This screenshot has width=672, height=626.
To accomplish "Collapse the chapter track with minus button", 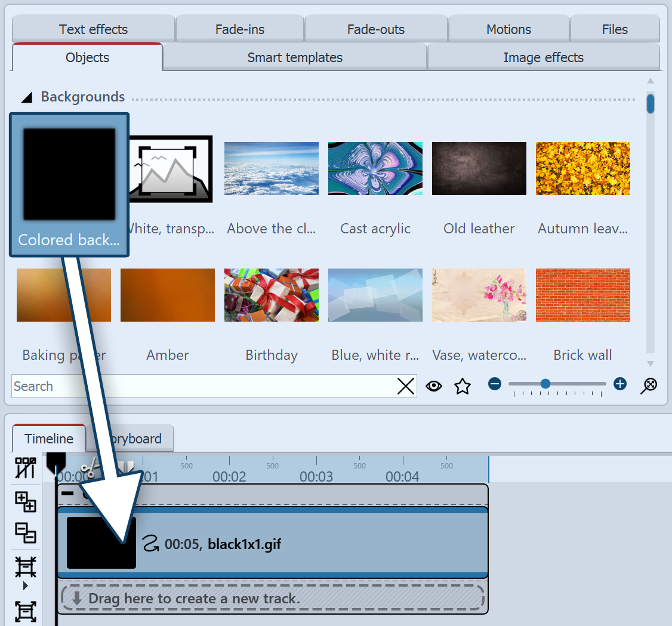I will click(x=67, y=494).
